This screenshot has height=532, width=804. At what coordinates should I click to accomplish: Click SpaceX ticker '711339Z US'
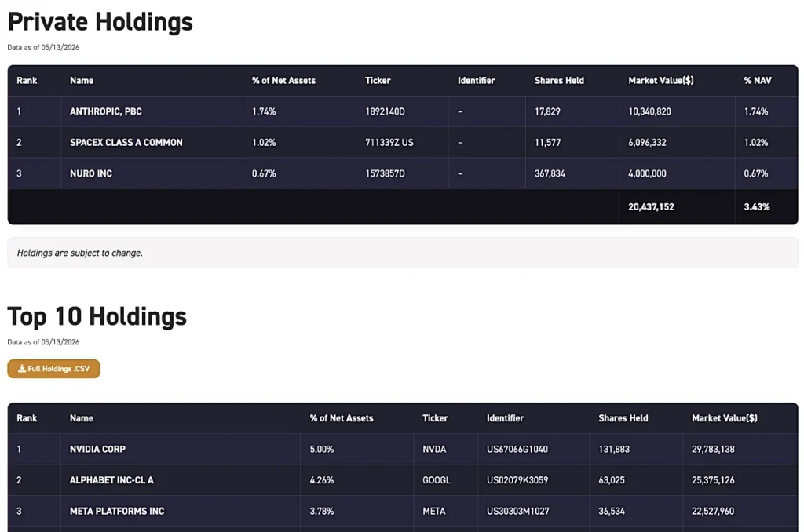pos(389,143)
